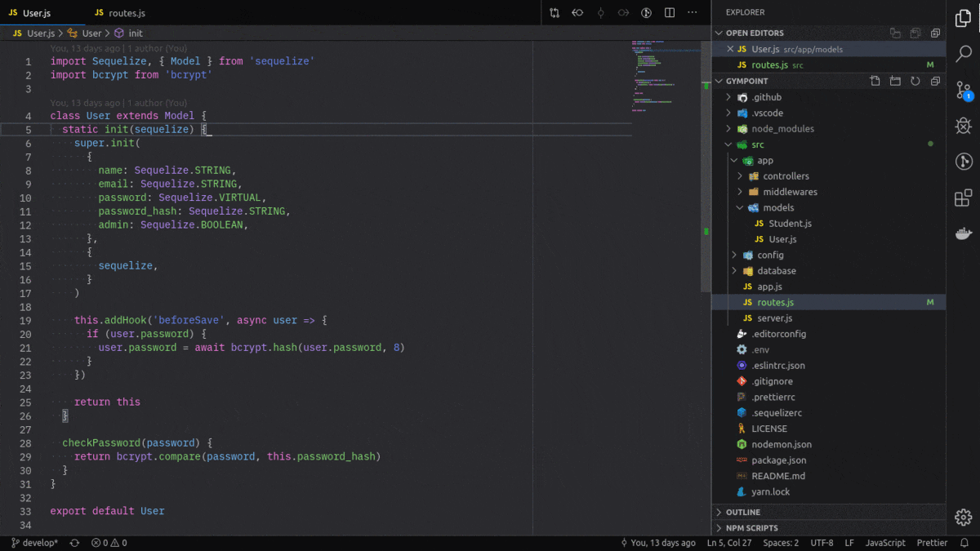
Task: Expand the NPM SCRIPTS section
Action: 719,528
